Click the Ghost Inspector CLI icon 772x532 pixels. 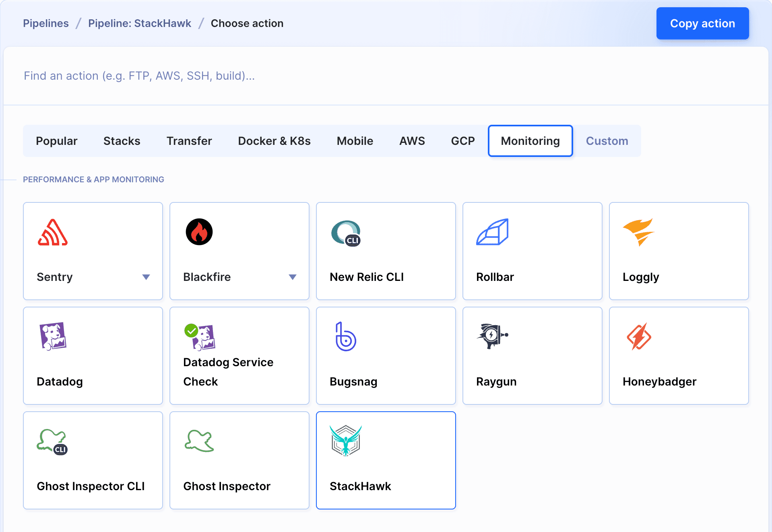[x=52, y=441]
